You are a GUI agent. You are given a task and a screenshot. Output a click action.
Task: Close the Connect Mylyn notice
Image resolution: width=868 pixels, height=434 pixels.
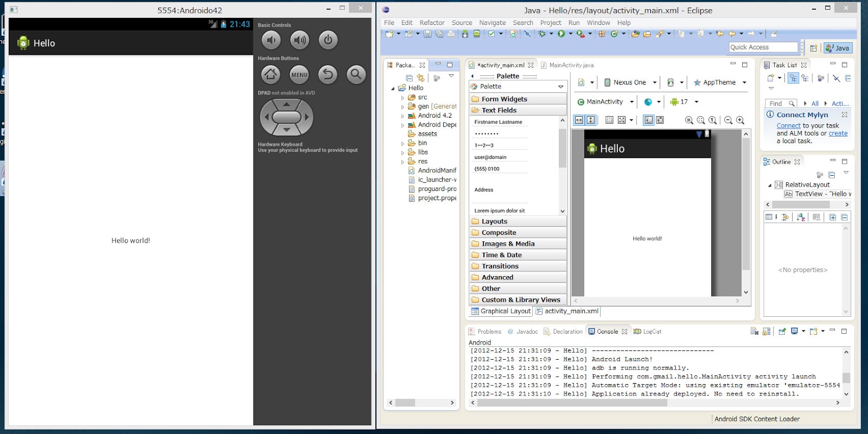(844, 115)
